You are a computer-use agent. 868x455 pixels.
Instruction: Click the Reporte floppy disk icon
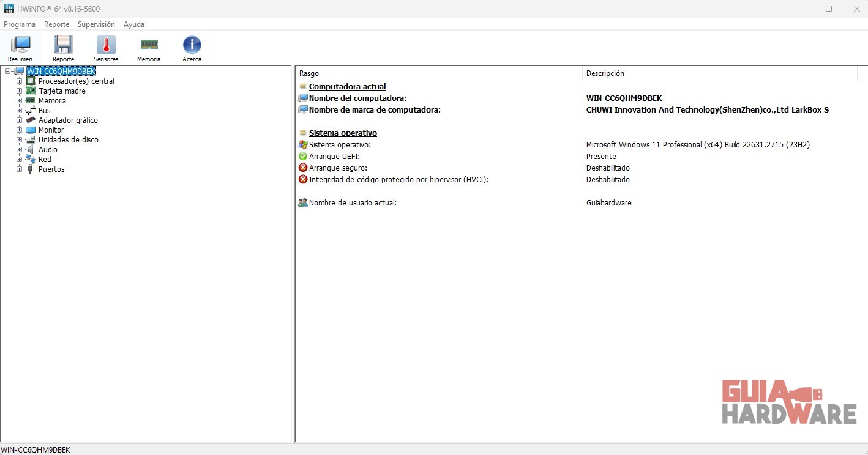(63, 48)
